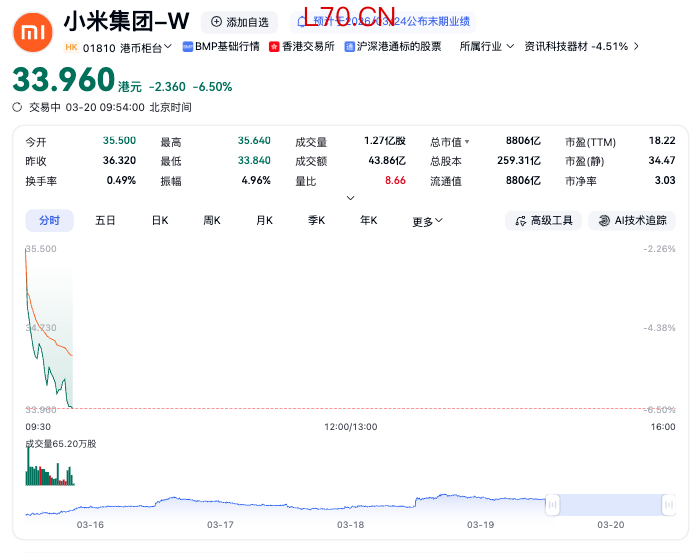Click the 03-16 date on overview timeline

(x=90, y=525)
